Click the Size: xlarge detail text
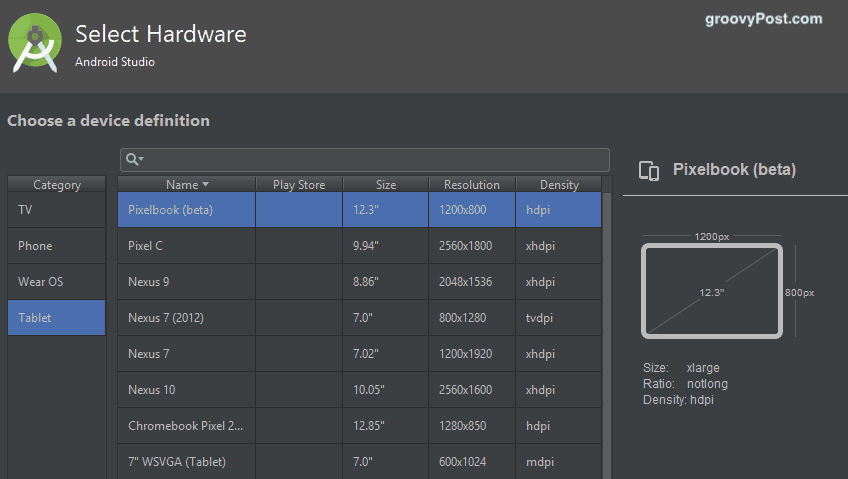 pos(681,368)
